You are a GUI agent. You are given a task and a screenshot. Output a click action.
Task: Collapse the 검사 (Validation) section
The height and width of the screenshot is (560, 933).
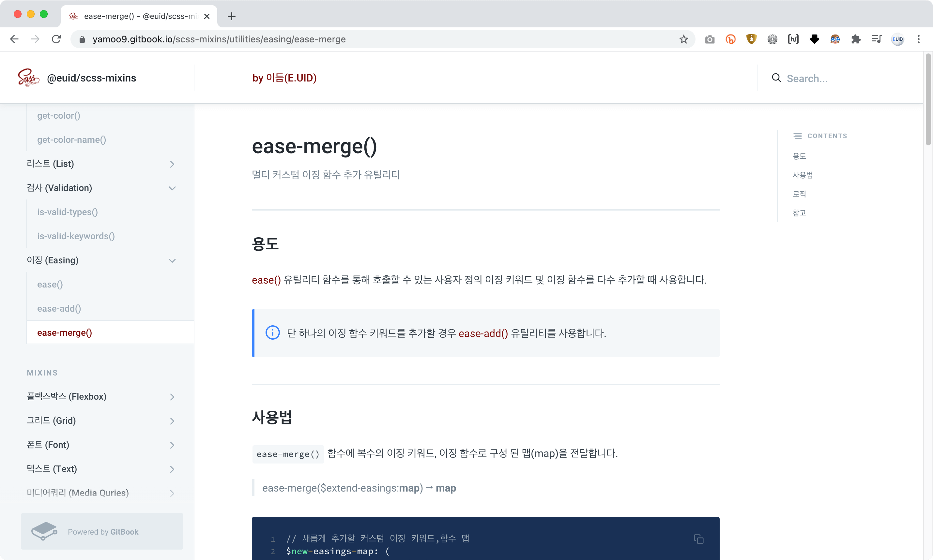coord(172,188)
